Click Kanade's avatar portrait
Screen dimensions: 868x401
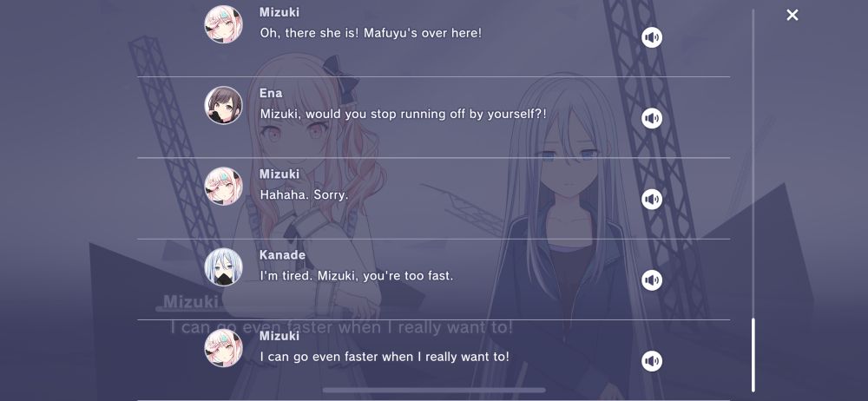click(224, 267)
